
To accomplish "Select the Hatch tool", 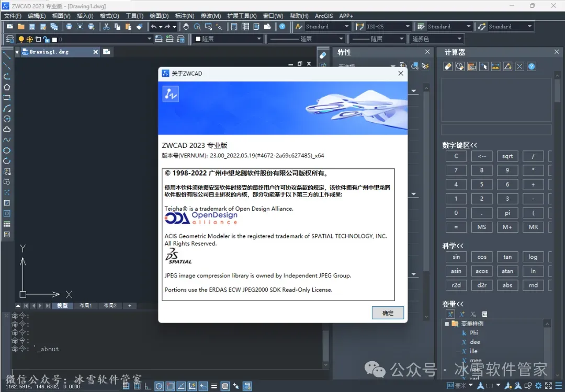I will (7, 203).
